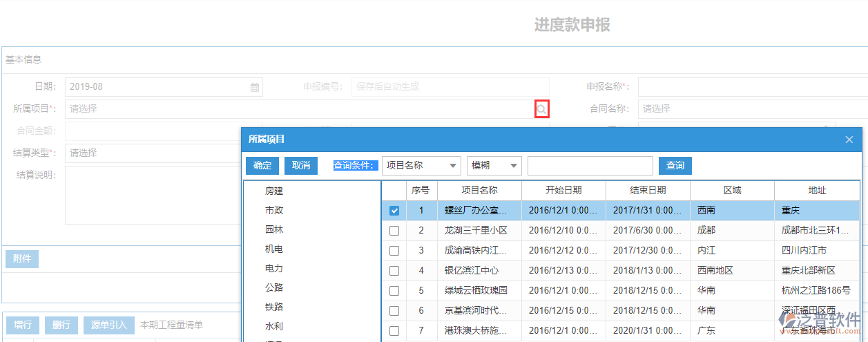Click the 附件 attachment button
The height and width of the screenshot is (342, 868).
pos(22,259)
